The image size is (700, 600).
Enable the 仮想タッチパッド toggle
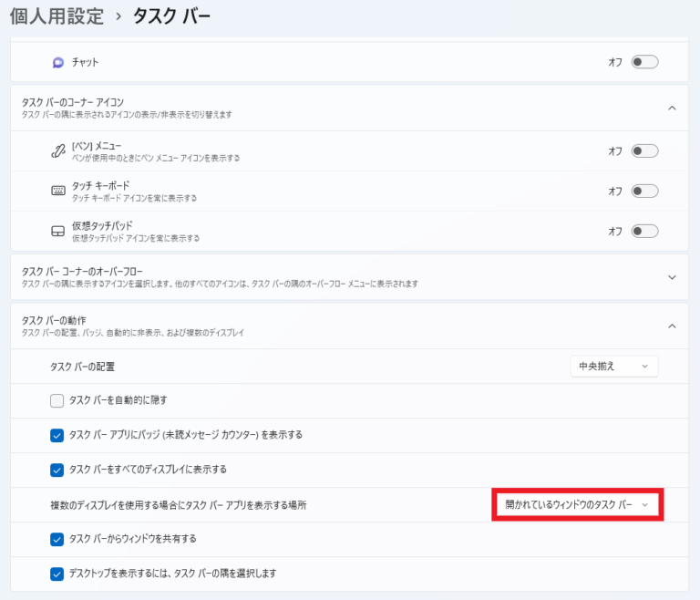pyautogui.click(x=644, y=232)
